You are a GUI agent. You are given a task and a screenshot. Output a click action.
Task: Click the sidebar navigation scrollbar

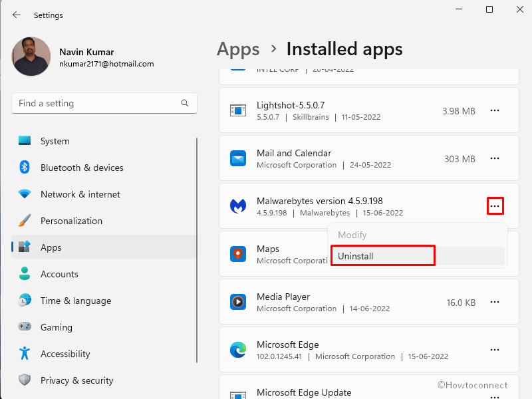coord(197,251)
